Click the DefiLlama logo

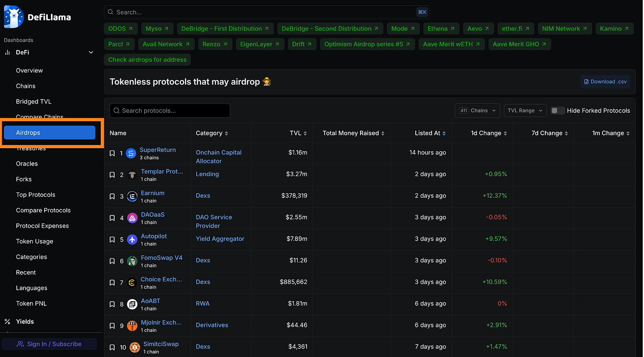click(37, 17)
